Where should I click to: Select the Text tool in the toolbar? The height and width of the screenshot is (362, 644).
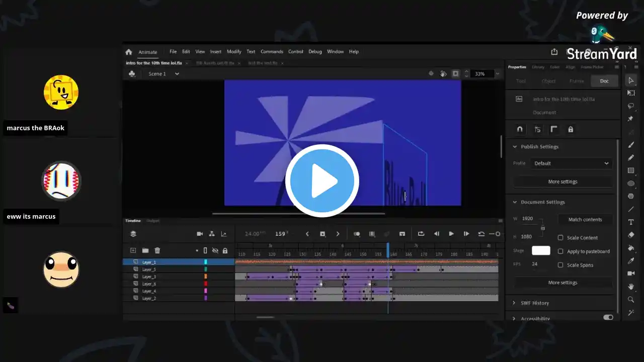[631, 222]
